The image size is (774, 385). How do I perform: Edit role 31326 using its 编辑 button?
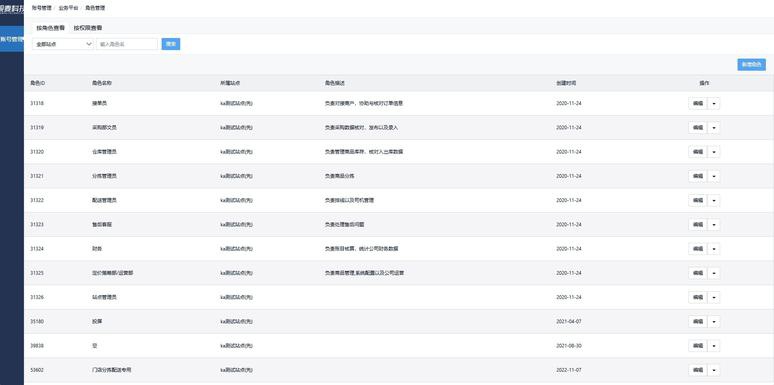pos(698,297)
